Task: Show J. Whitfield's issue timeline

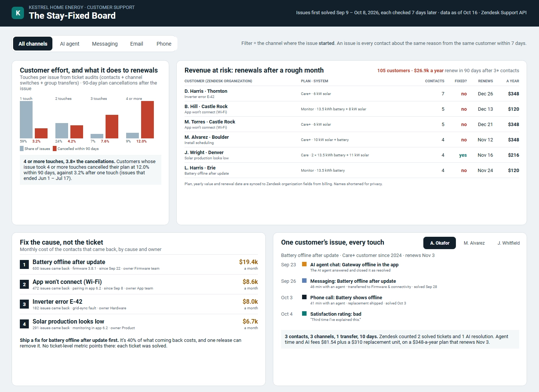Action: 508,243
